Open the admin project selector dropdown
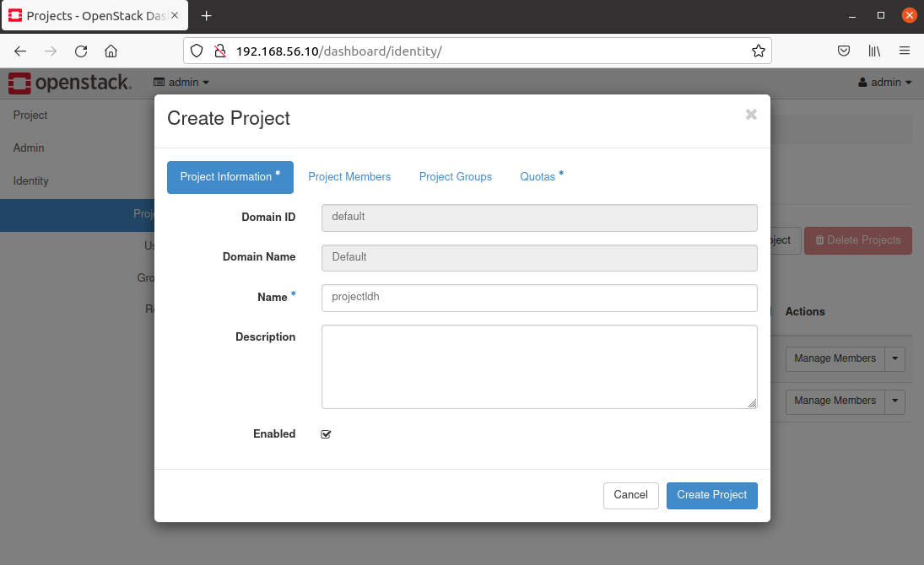This screenshot has height=565, width=924. point(181,83)
